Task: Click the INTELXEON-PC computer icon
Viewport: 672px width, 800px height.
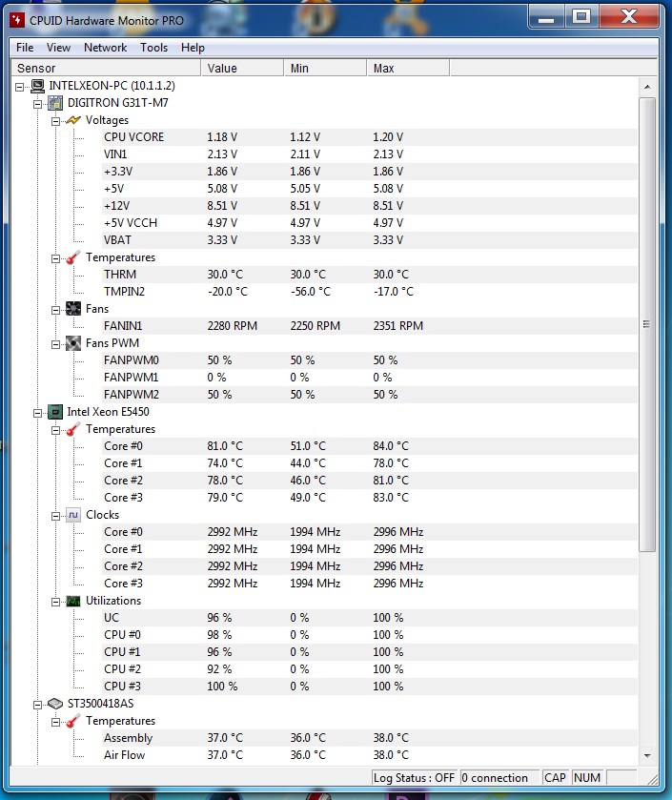Action: 37,86
